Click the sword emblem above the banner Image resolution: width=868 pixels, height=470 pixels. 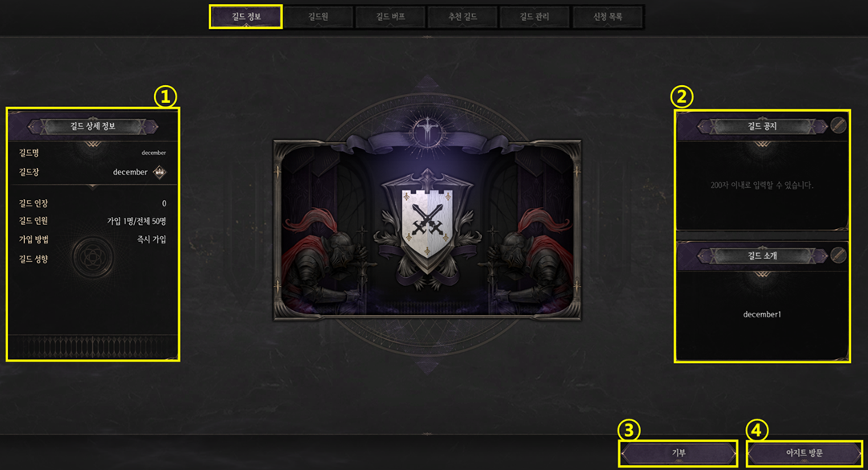(427, 131)
